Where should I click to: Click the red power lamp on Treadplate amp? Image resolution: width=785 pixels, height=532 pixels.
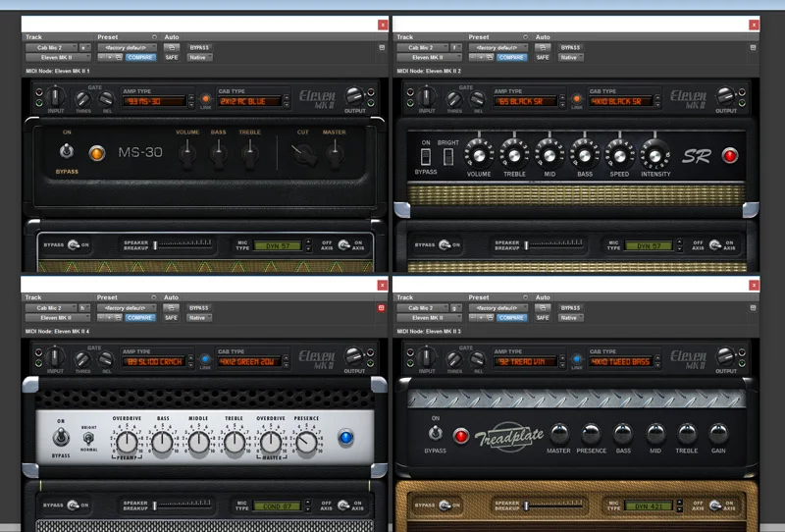pyautogui.click(x=460, y=436)
